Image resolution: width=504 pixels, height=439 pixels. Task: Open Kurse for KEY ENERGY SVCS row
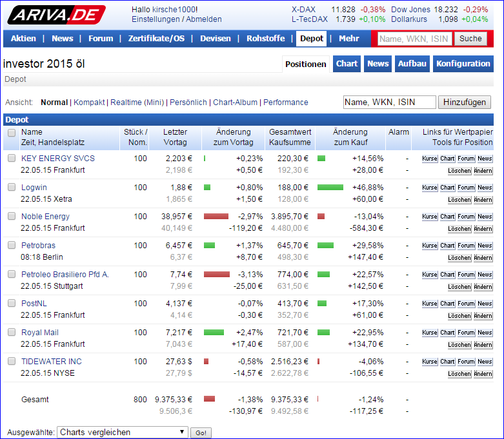pos(429,159)
